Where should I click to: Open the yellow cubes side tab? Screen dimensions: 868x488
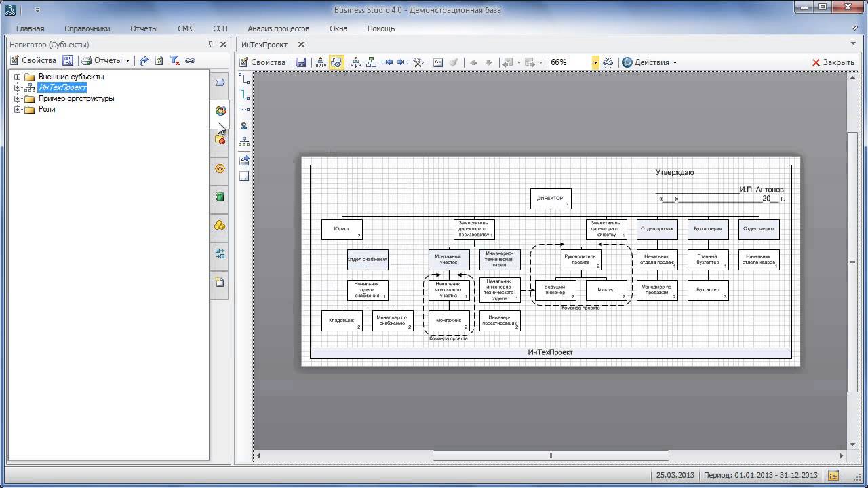pyautogui.click(x=220, y=225)
